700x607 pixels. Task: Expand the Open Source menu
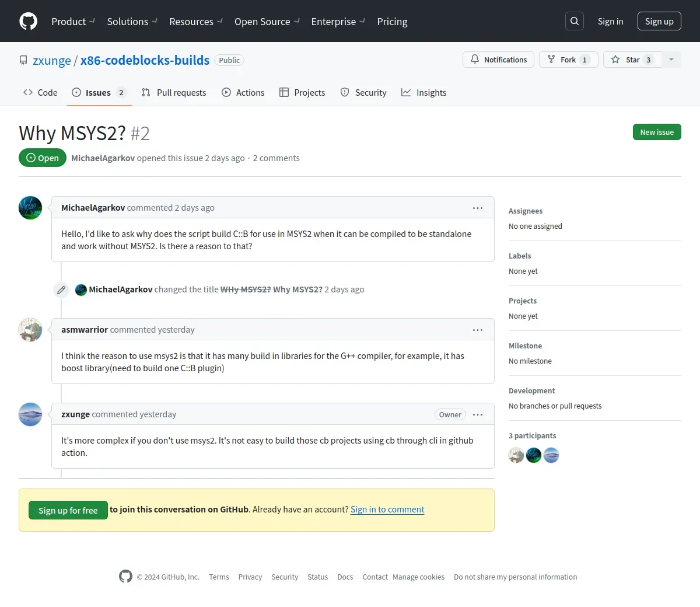[267, 22]
